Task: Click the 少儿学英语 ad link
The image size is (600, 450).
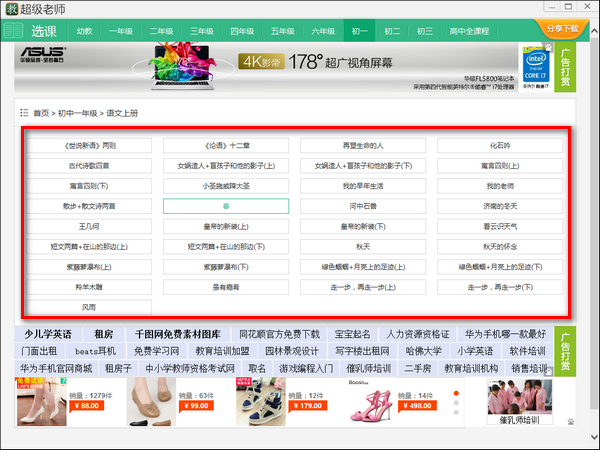Action: click(47, 334)
